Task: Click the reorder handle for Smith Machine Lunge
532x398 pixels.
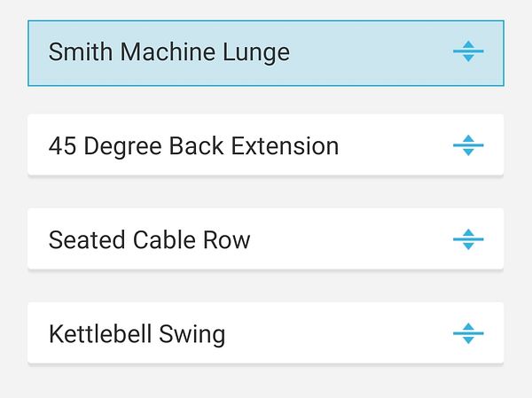Action: [468, 52]
